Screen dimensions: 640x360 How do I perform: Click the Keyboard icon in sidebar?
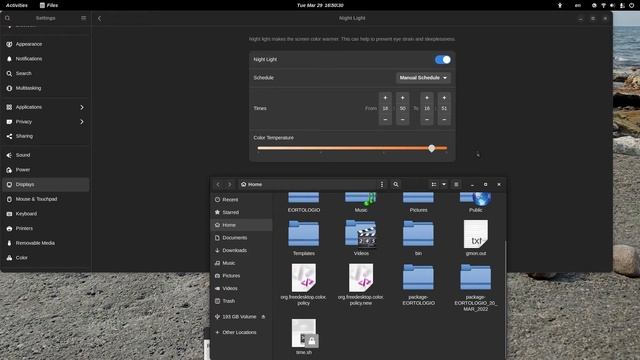pyautogui.click(x=9, y=214)
